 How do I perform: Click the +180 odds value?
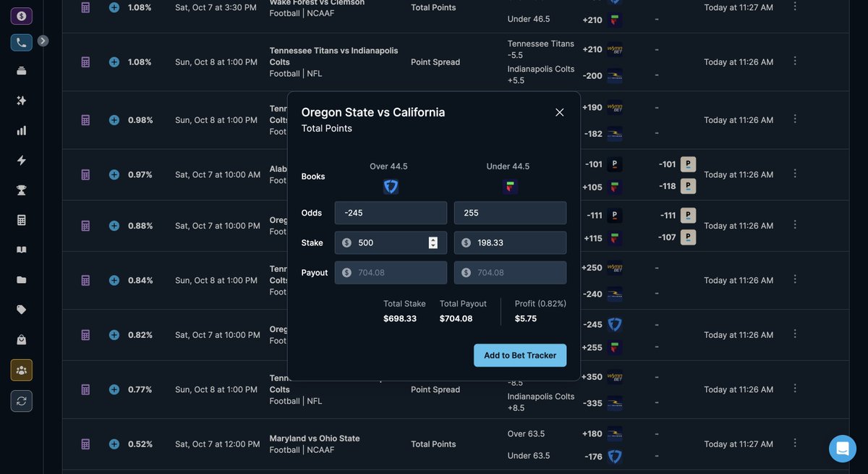(592, 434)
